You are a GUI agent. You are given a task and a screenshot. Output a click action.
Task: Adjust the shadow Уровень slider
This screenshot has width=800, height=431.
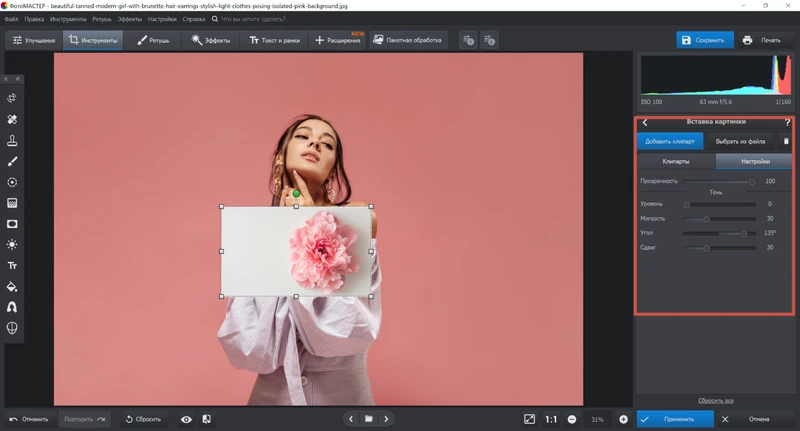point(719,205)
